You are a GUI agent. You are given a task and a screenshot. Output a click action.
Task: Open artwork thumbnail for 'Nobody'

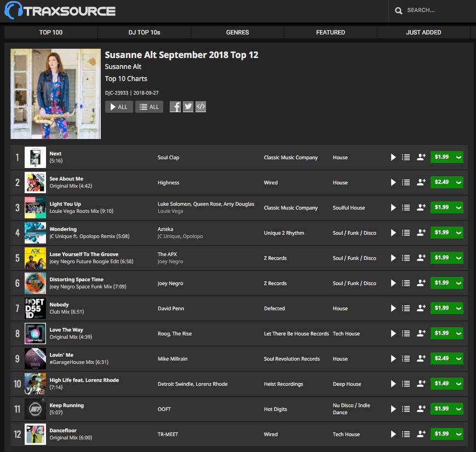tap(35, 308)
